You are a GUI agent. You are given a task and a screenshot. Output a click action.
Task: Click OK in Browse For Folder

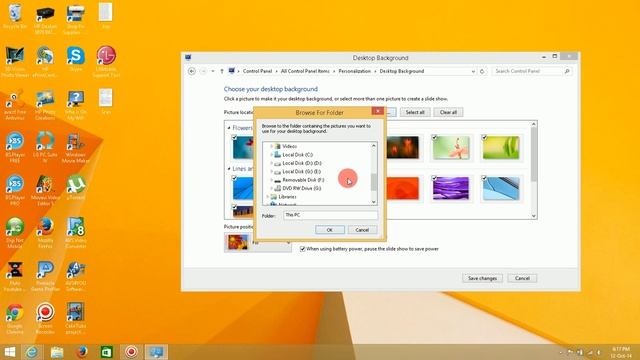330,230
